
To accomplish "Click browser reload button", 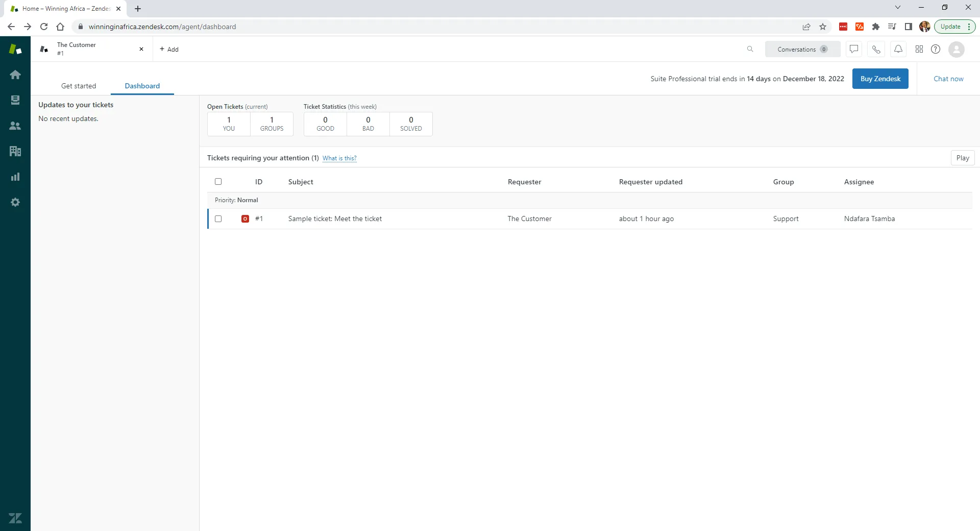I will pos(44,27).
